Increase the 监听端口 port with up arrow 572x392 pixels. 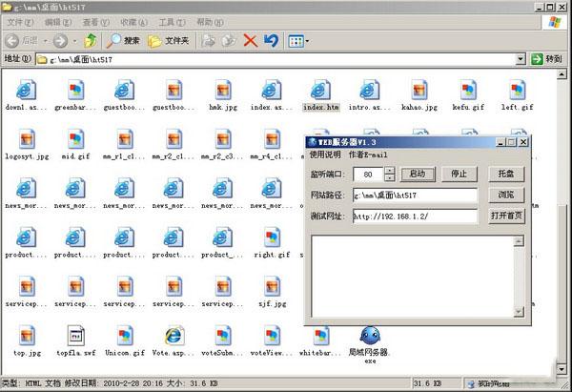[390, 171]
